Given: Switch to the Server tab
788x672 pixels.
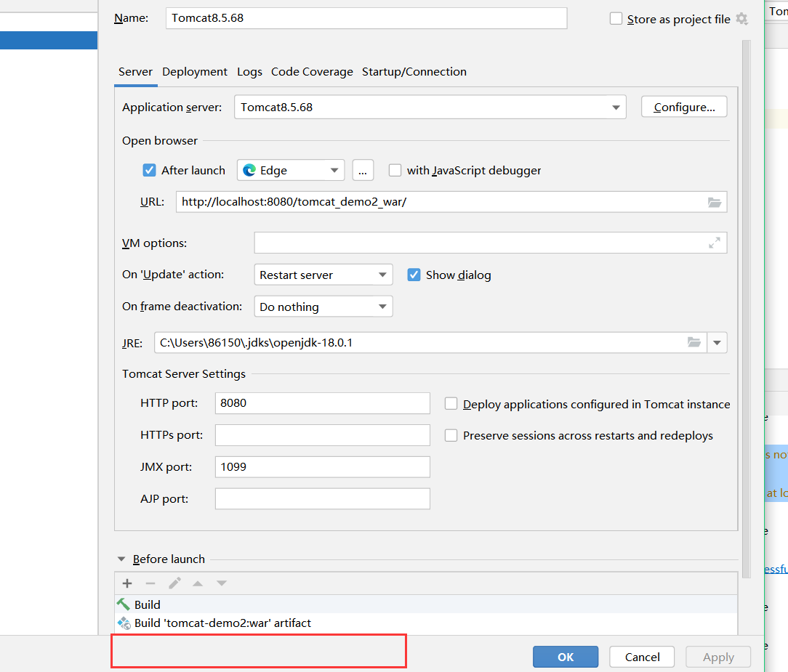Looking at the screenshot, I should point(135,72).
